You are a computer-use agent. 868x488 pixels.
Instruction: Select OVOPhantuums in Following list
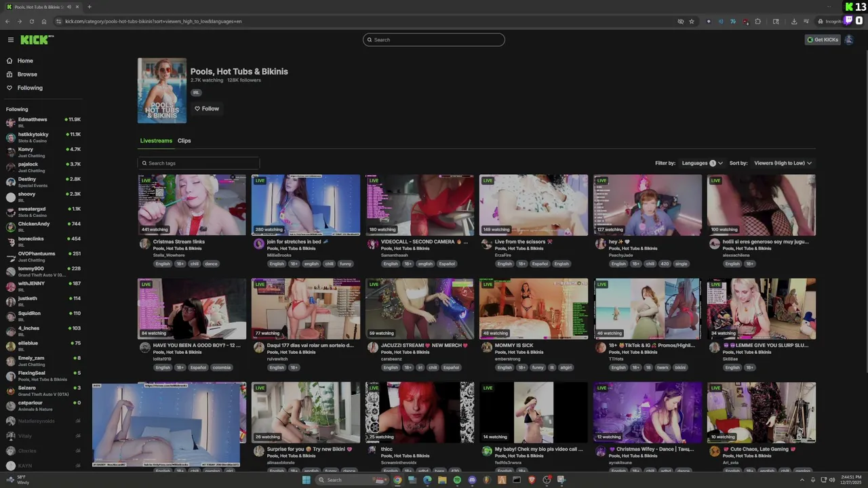(x=42, y=256)
